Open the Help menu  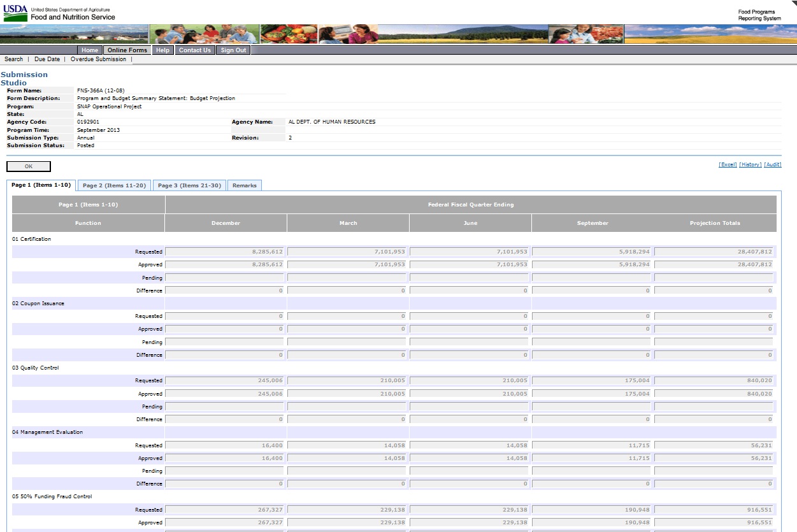coord(163,50)
